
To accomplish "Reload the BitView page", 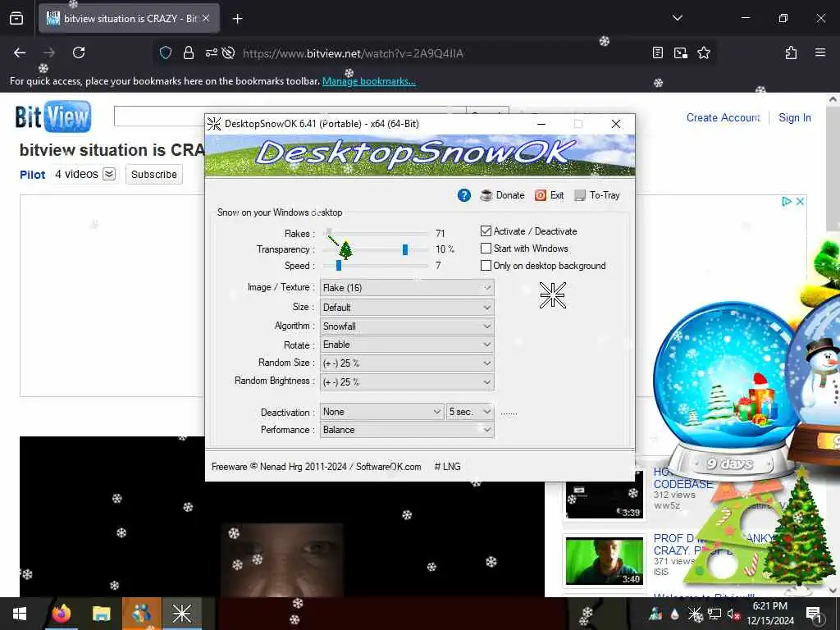I will pos(79,52).
